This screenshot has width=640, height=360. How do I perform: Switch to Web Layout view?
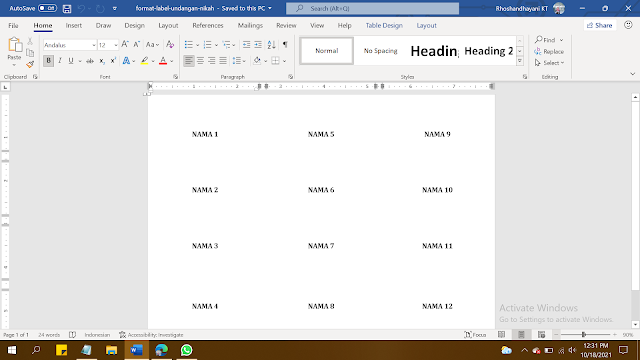(x=542, y=335)
